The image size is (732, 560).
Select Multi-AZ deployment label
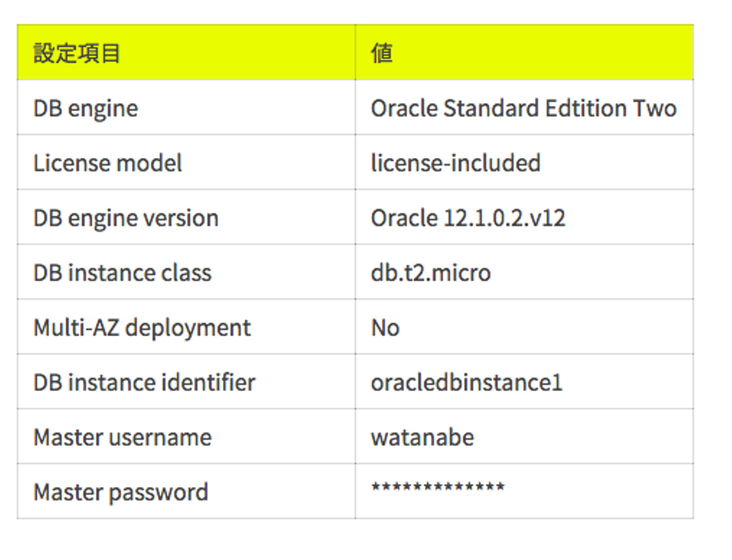142,328
